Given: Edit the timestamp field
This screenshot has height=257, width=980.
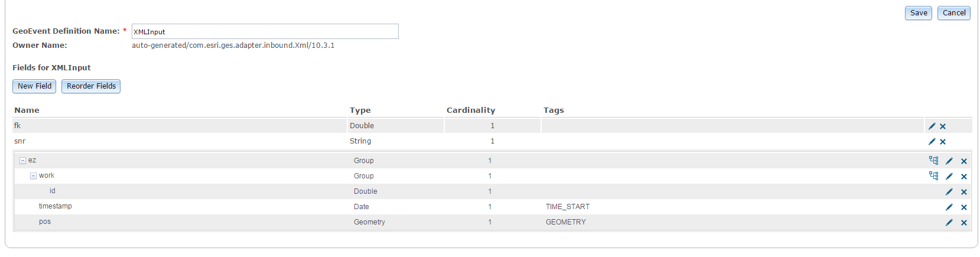Looking at the screenshot, I should (949, 207).
